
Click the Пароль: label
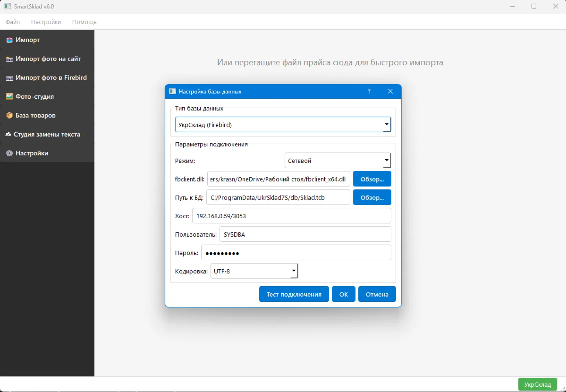pyautogui.click(x=187, y=253)
